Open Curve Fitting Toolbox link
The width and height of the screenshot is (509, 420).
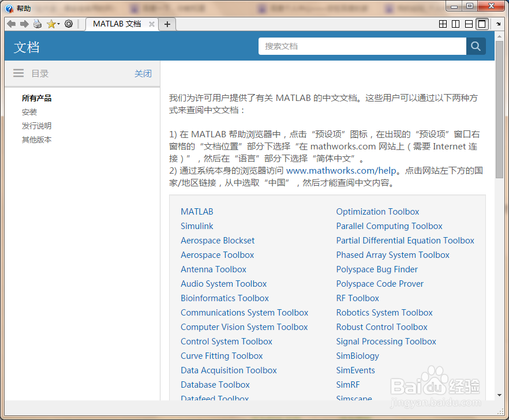tap(222, 356)
